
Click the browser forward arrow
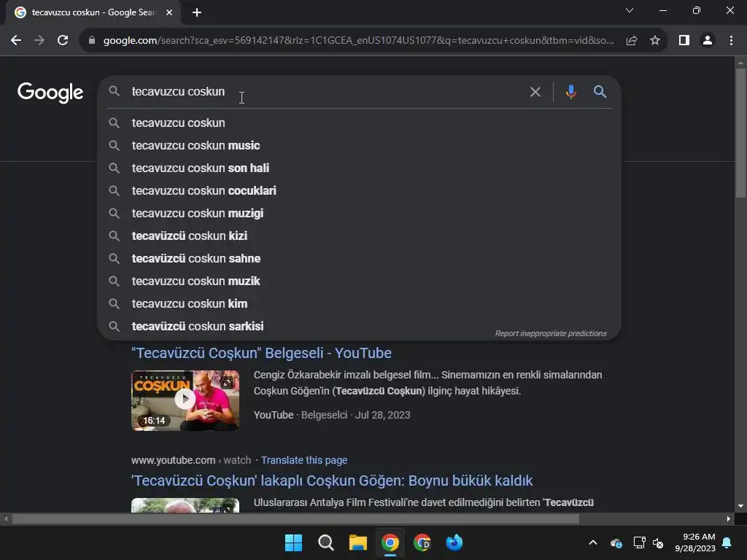click(39, 41)
